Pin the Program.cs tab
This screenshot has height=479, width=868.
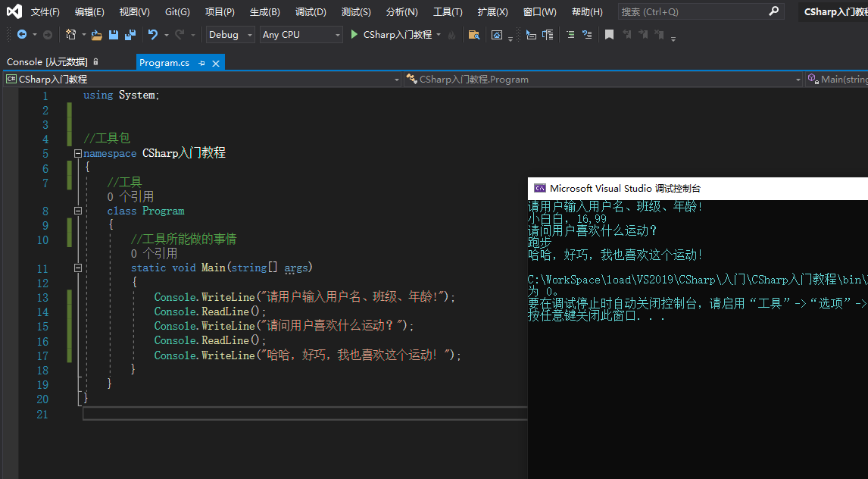202,63
